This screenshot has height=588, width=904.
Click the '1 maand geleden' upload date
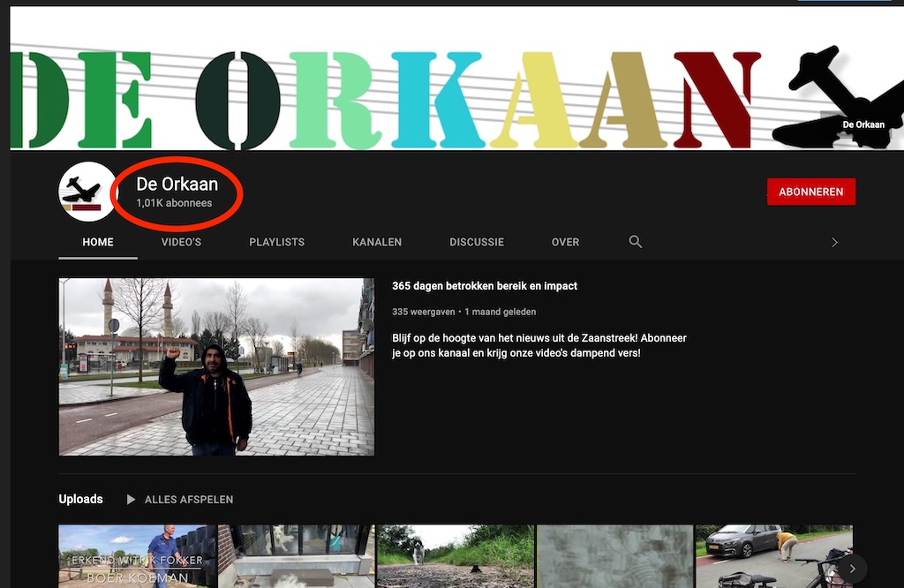pos(501,312)
